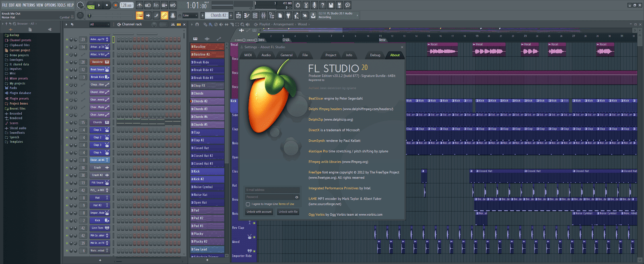This screenshot has width=644, height=264.
Task: Switch to the Project settings tab
Action: (x=331, y=55)
